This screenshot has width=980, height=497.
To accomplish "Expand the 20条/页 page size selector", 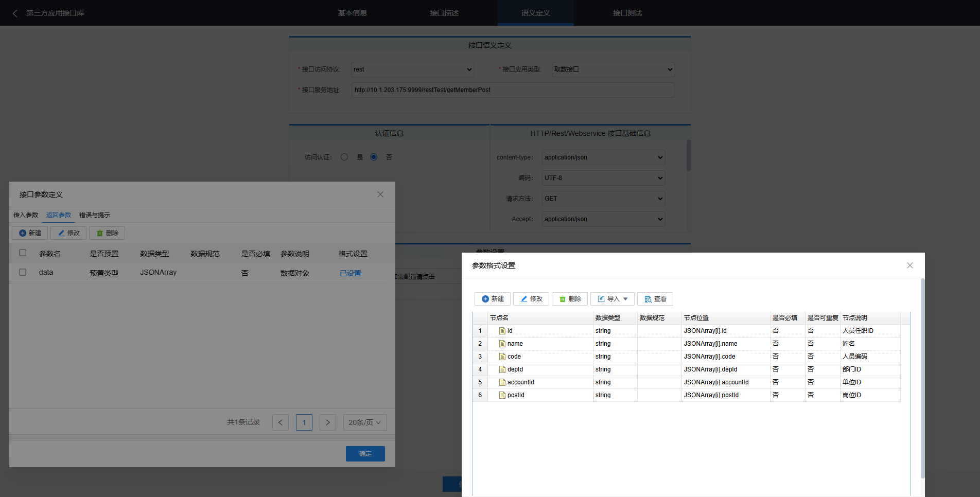I will (x=365, y=422).
